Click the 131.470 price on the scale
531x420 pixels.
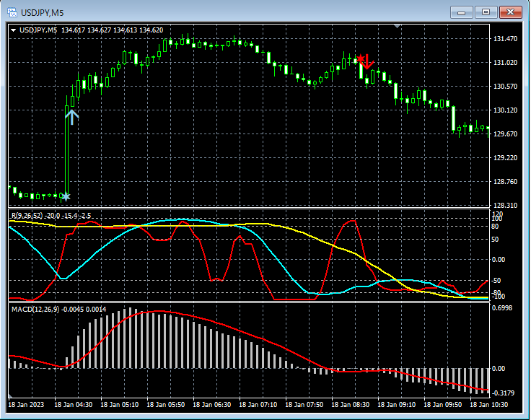[506, 39]
